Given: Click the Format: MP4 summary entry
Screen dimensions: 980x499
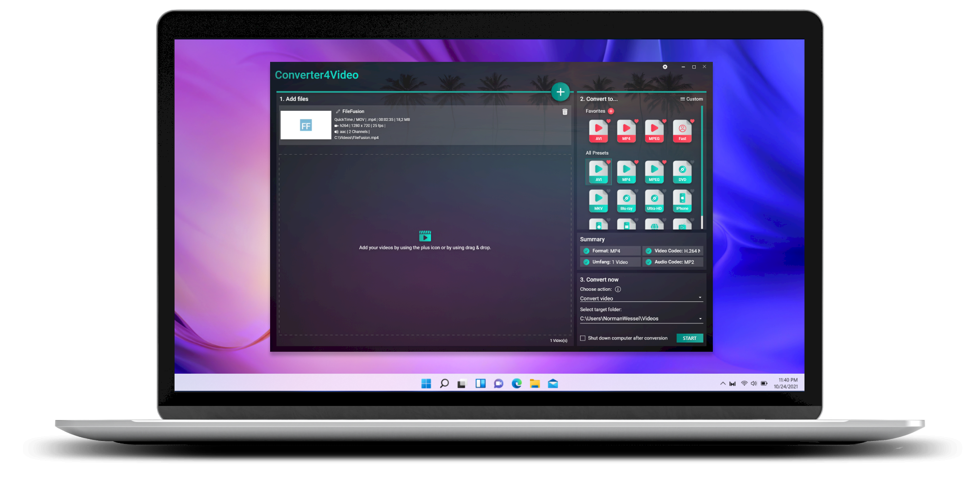Looking at the screenshot, I should [x=610, y=251].
